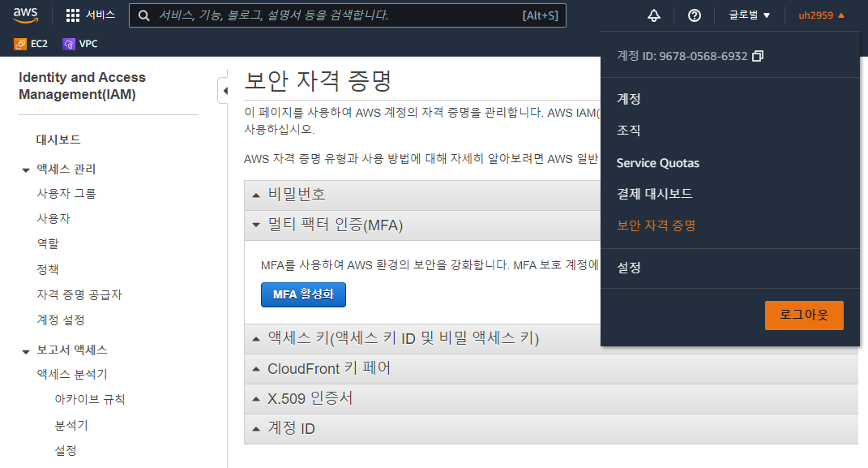Focus the AWS search input field
The image size is (868, 468).
tap(348, 15)
